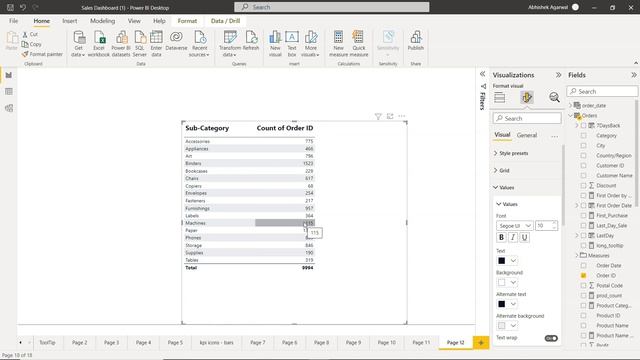Open More visuals menu
This screenshot has height=360, width=640.
310,44
